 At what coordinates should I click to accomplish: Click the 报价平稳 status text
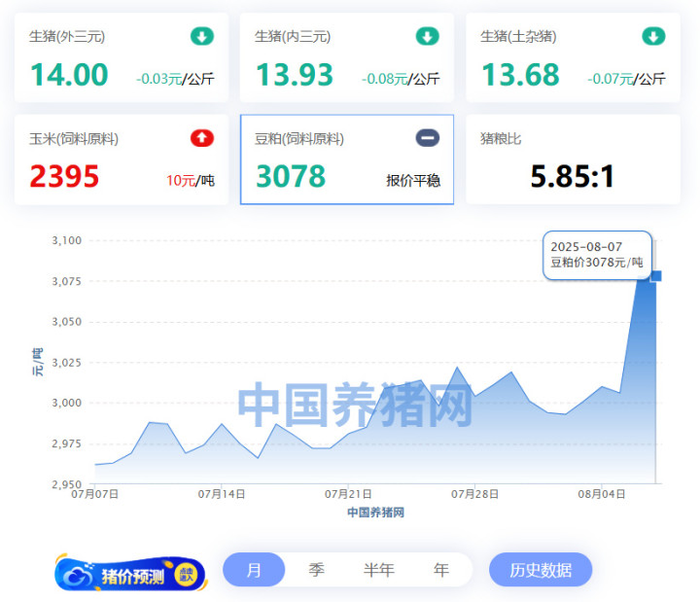pyautogui.click(x=413, y=181)
